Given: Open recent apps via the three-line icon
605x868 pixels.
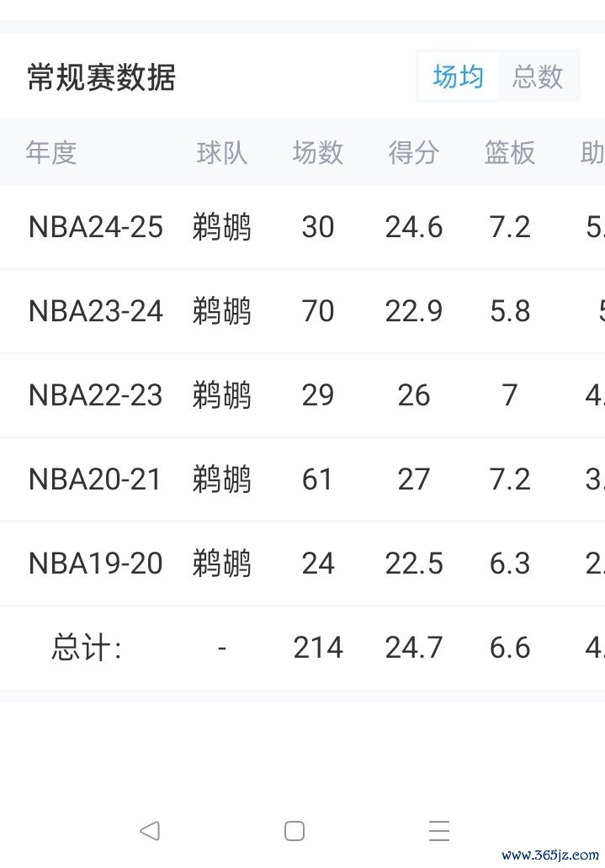Looking at the screenshot, I should (438, 831).
